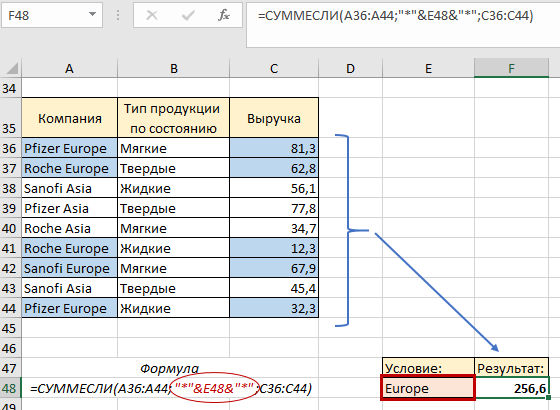
Task: Select revenue value 45,4
Action: coord(274,288)
